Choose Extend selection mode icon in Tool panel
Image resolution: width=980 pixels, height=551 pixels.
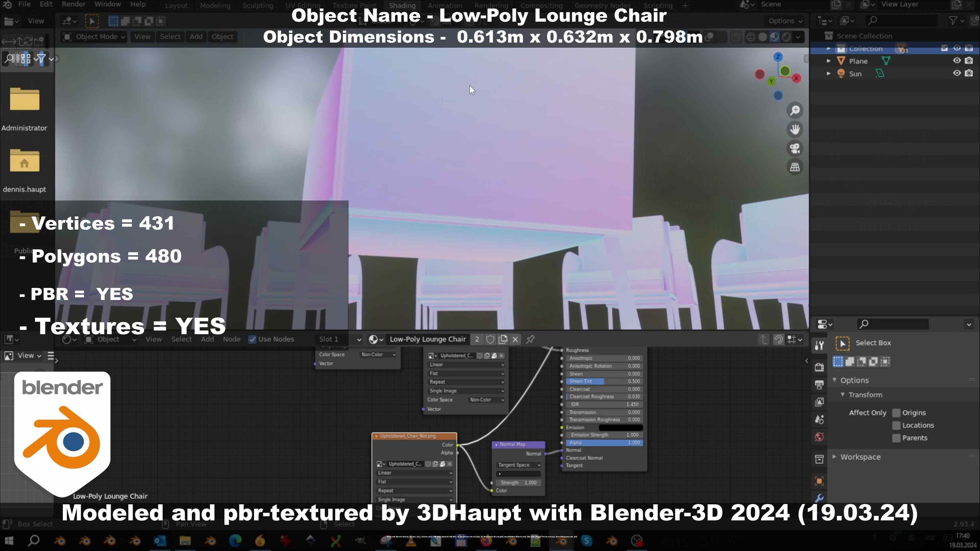[850, 362]
